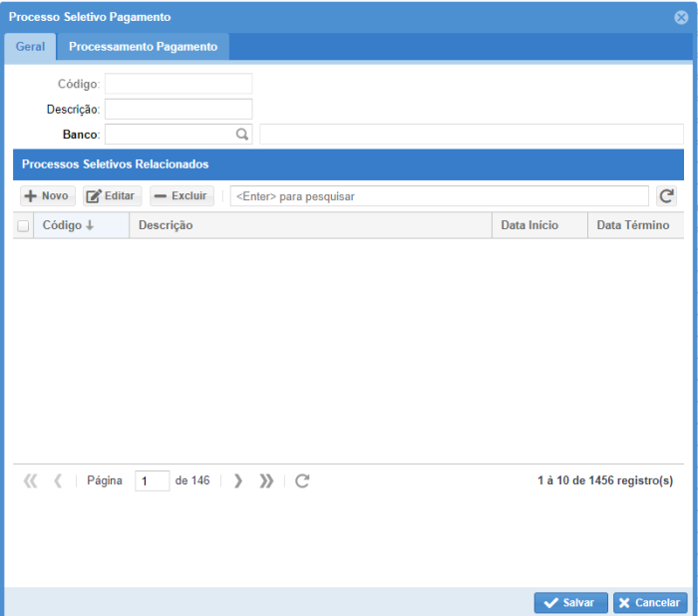Close the Processo Seletivo Pagamento dialog

pos(681,17)
